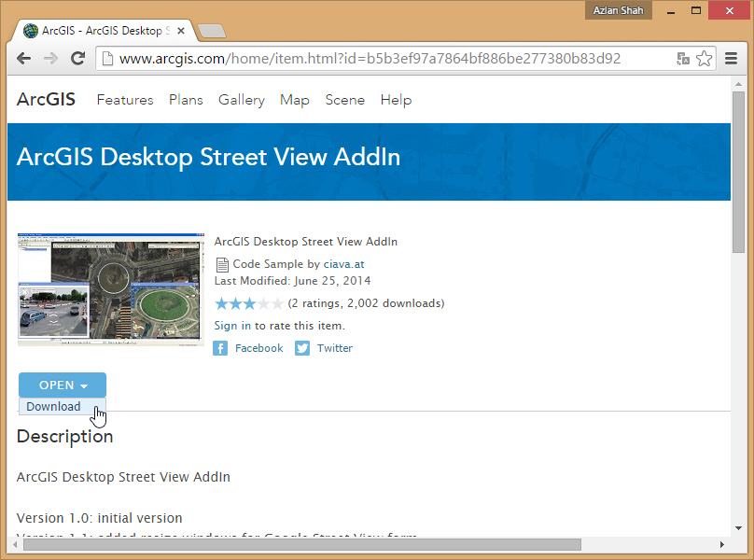Image resolution: width=754 pixels, height=560 pixels.
Task: Open the Map navigation item
Action: 295,100
